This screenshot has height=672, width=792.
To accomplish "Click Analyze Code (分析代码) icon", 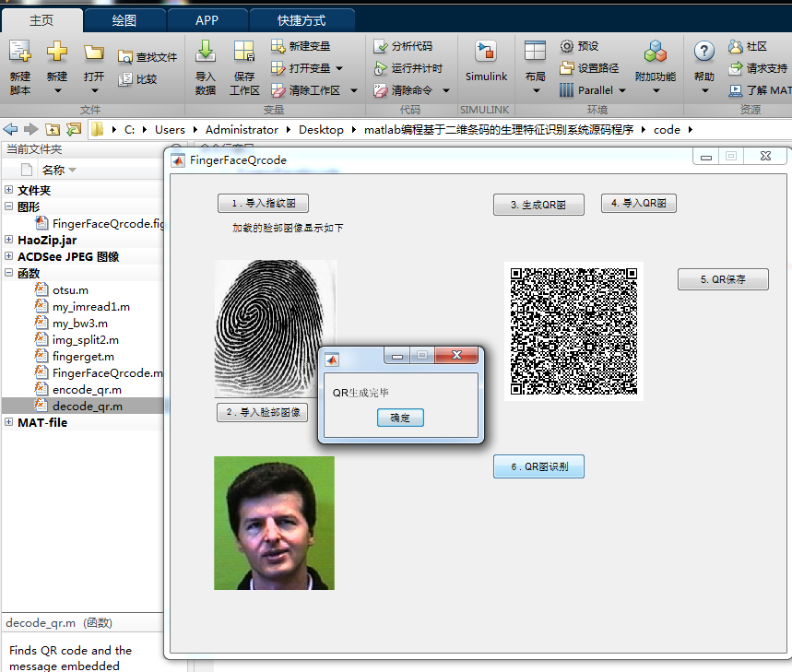I will coord(381,46).
